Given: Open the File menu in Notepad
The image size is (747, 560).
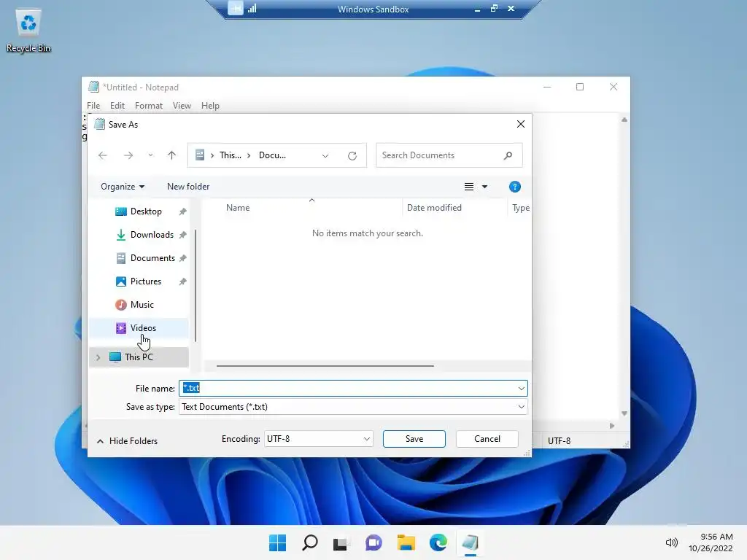Looking at the screenshot, I should pos(93,106).
